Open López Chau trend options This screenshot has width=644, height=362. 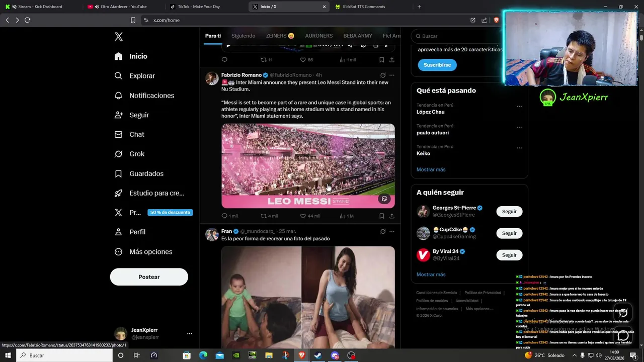pyautogui.click(x=519, y=107)
